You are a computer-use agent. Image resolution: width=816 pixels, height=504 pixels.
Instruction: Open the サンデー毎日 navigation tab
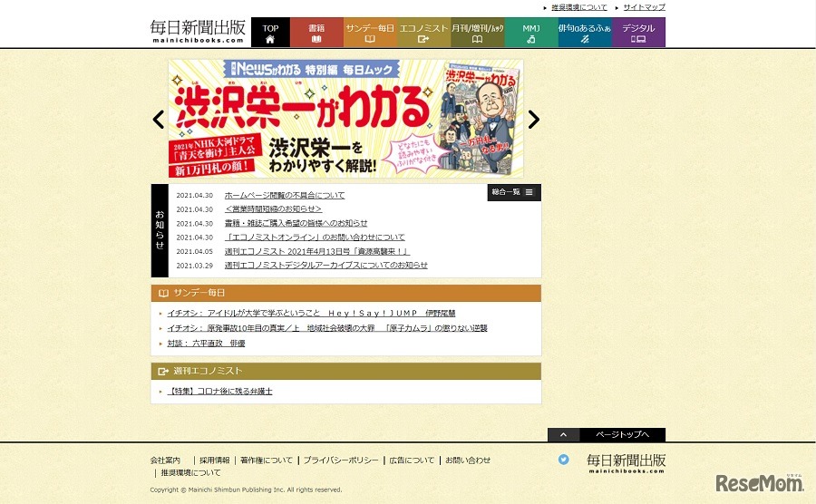pos(370,33)
